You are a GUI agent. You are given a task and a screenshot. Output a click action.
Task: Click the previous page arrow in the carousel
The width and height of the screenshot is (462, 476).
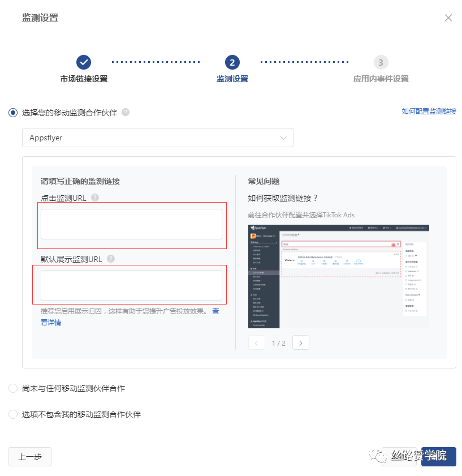(x=256, y=342)
